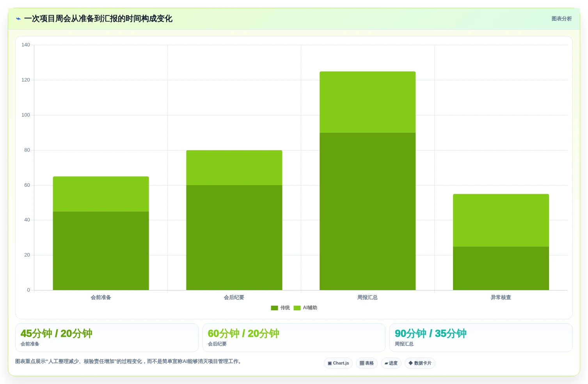The image size is (588, 384).
Task: Click the 周报汇总 caption in third stat card
Action: point(404,344)
